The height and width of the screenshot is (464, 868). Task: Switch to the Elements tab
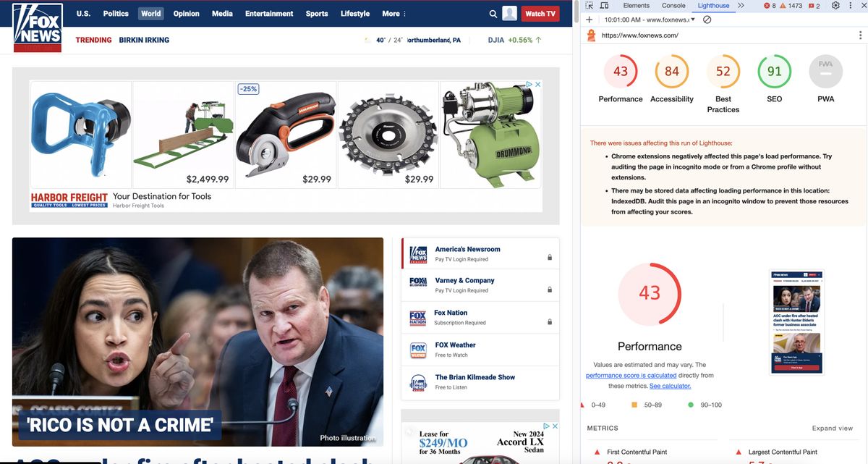point(636,5)
